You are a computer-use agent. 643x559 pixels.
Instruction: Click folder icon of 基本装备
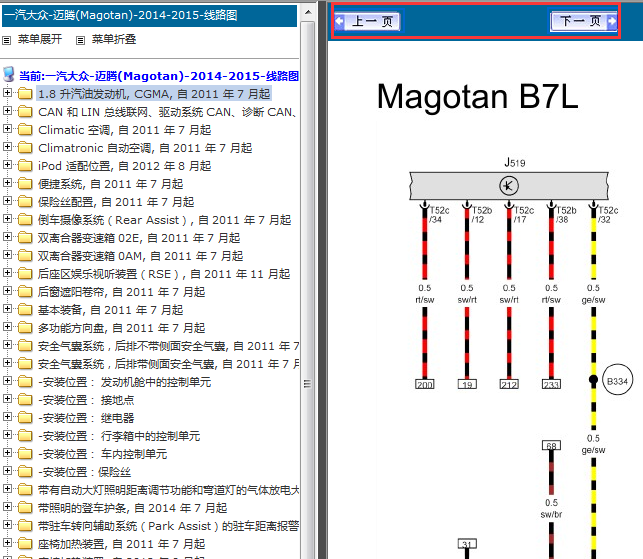(25, 310)
